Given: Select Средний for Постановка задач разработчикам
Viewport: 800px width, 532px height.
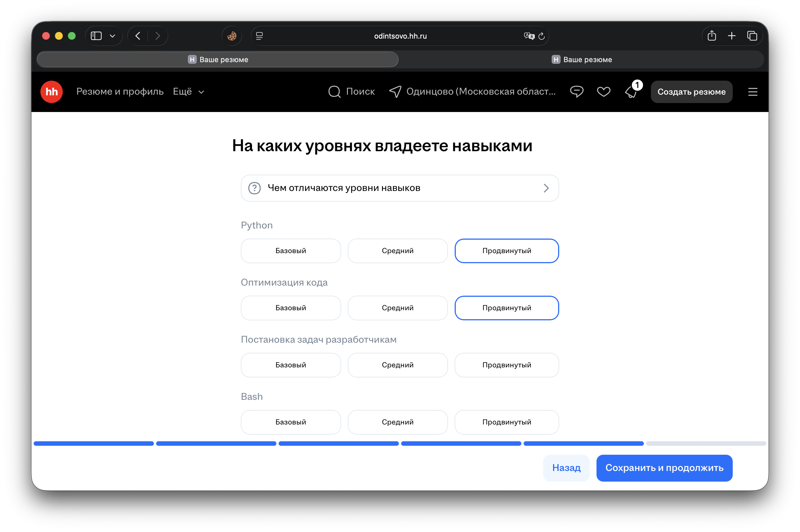Looking at the screenshot, I should [398, 365].
